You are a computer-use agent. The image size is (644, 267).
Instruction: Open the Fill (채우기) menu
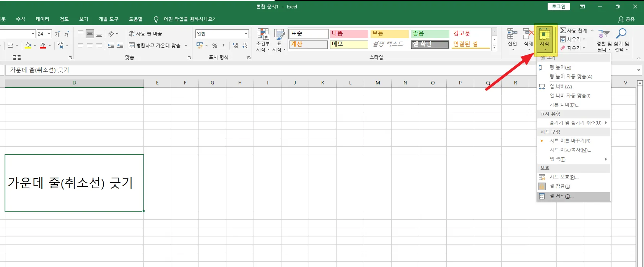[x=572, y=39]
